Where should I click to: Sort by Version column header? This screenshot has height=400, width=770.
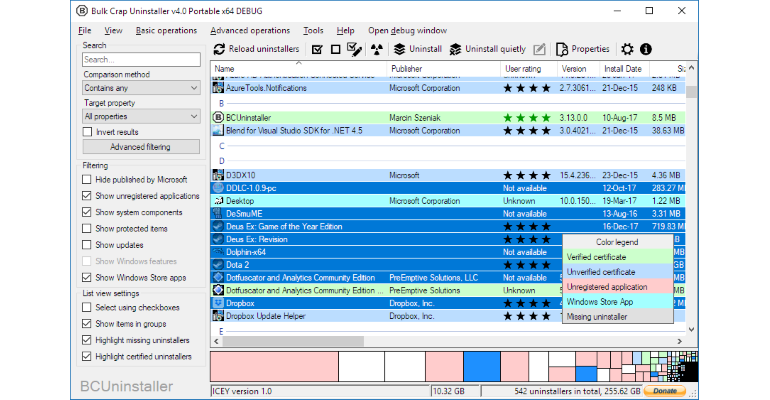tap(578, 69)
